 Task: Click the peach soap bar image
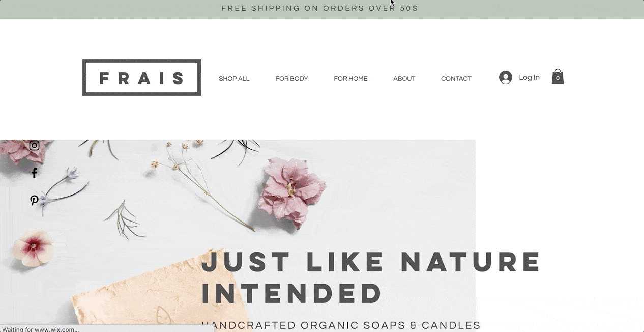[x=148, y=295]
